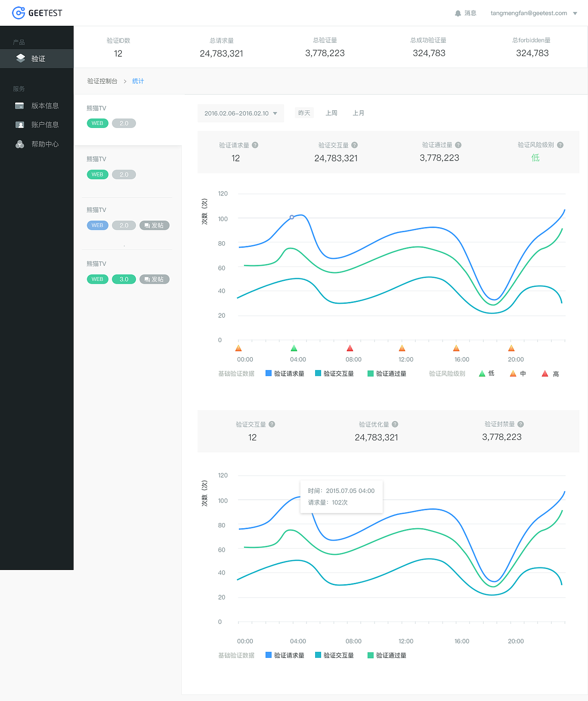Click the 24,783,321 总请求量 value
The height and width of the screenshot is (701, 588).
(x=221, y=53)
